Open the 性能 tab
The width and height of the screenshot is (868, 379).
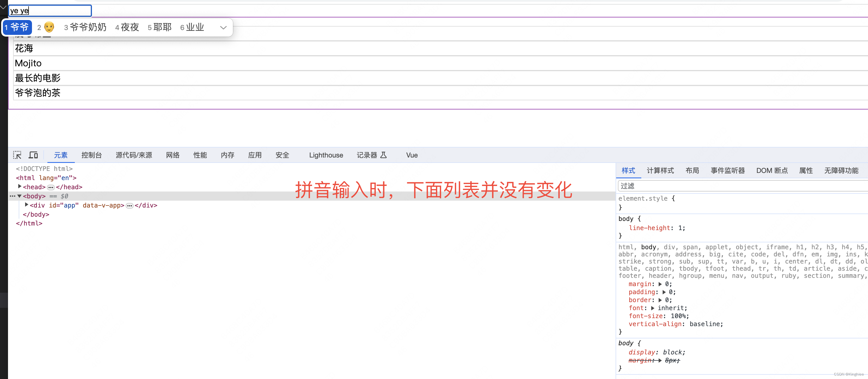coord(200,155)
